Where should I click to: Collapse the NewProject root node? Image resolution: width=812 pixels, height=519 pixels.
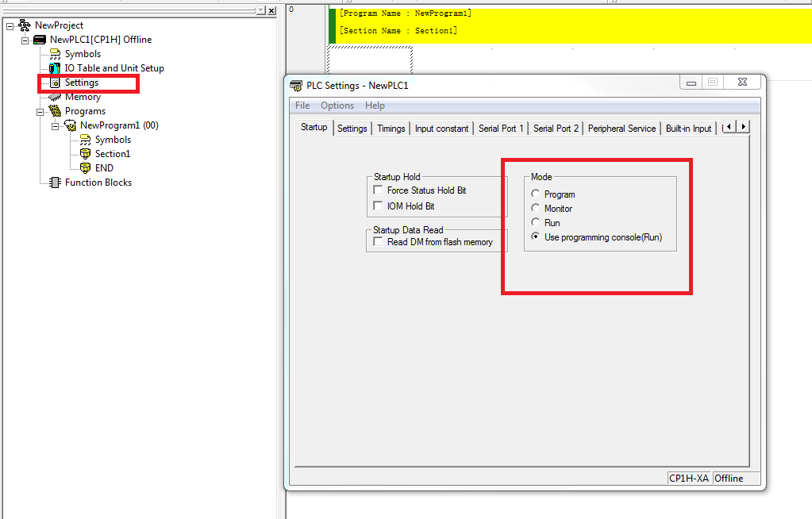pos(10,25)
